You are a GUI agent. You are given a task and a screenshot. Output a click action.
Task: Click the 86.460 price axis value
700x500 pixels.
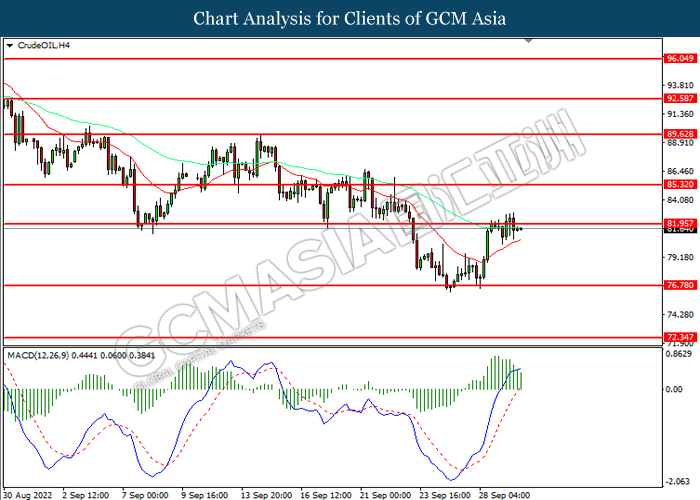tap(680, 171)
